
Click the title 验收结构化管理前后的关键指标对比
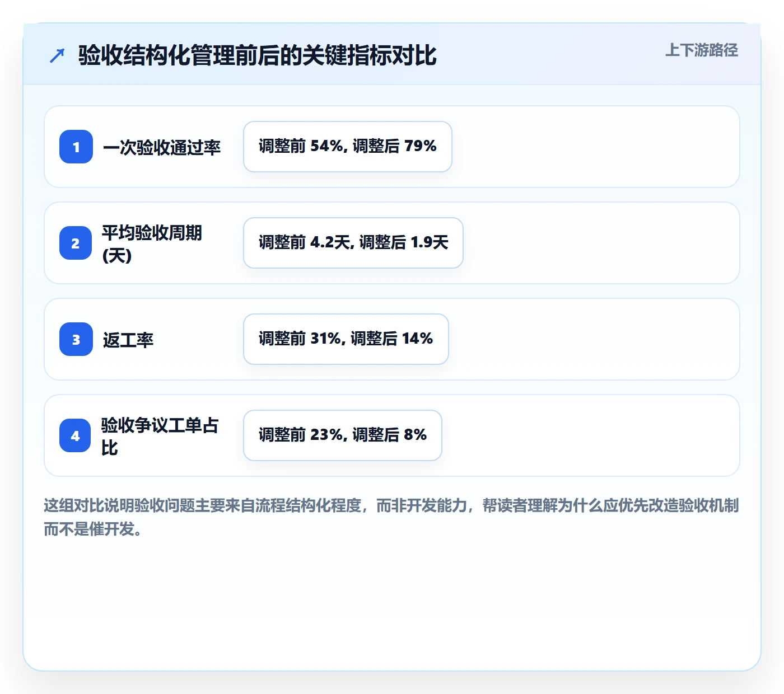point(257,55)
